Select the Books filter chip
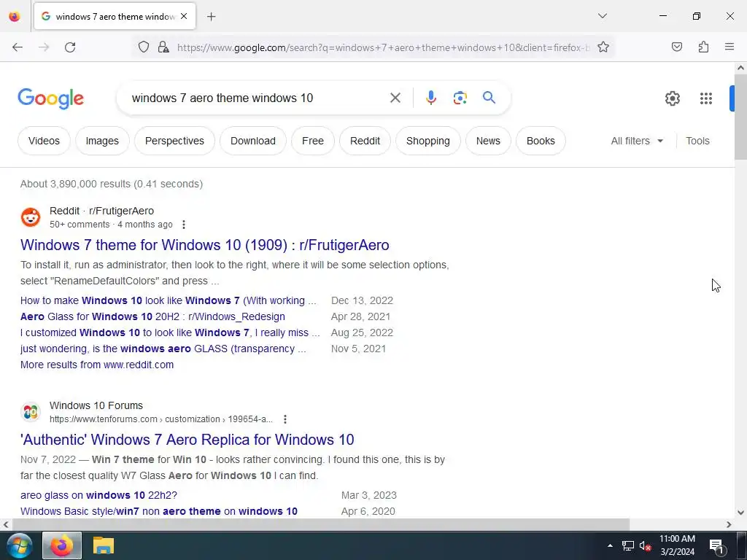Screen dimensions: 747x560 [541, 141]
